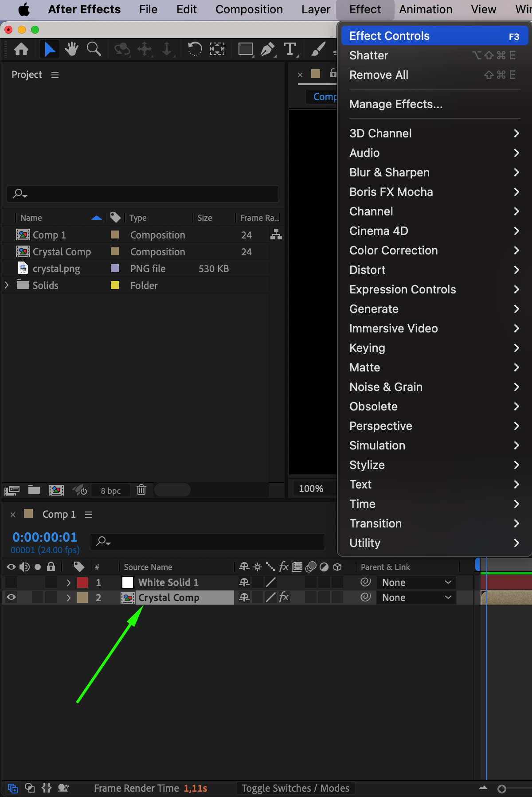532x797 pixels.
Task: Toggle shy switch on Crystal Comp layer
Action: click(x=244, y=597)
